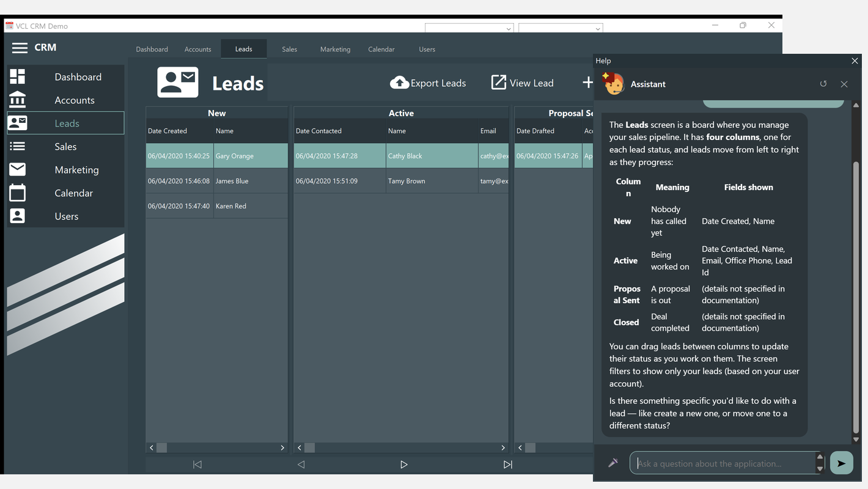Image resolution: width=868 pixels, height=489 pixels.
Task: Select the Gary Orange lead row
Action: pyautogui.click(x=217, y=156)
